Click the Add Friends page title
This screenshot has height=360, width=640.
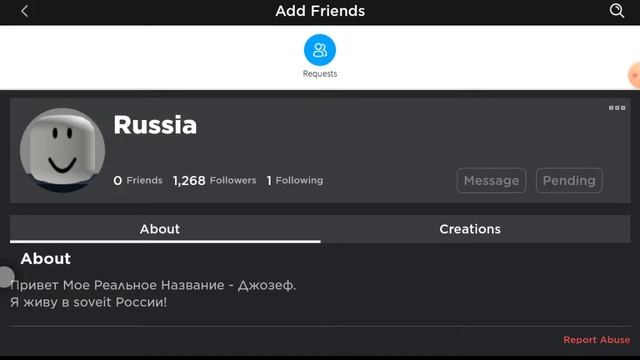point(320,11)
